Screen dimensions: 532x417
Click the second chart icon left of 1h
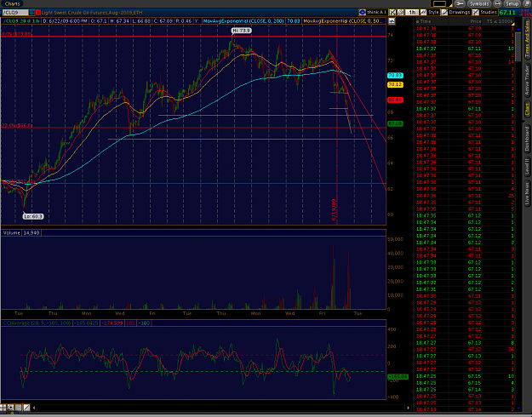(401, 12)
